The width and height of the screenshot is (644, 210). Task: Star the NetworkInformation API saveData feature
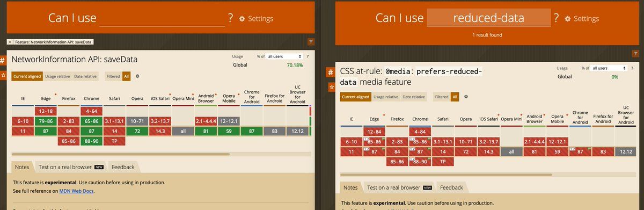tap(2, 75)
